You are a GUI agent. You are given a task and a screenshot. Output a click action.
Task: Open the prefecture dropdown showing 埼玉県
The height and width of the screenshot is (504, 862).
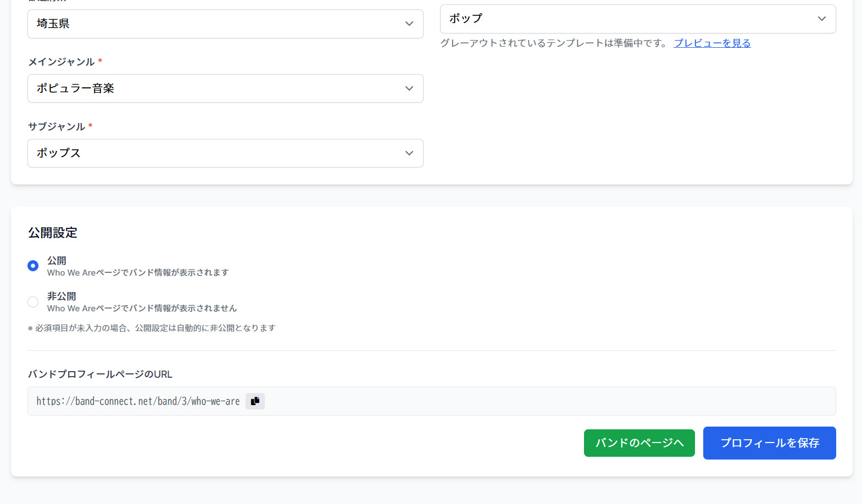(x=225, y=24)
